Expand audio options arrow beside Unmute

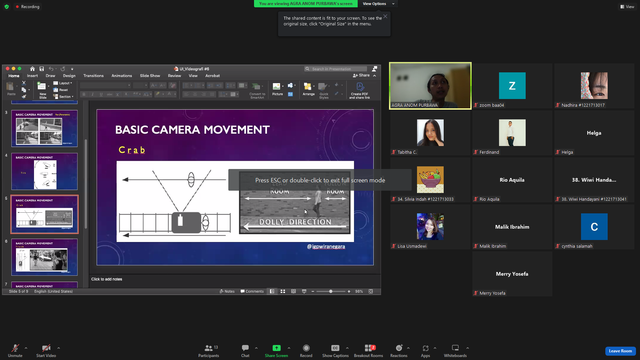pyautogui.click(x=26, y=348)
